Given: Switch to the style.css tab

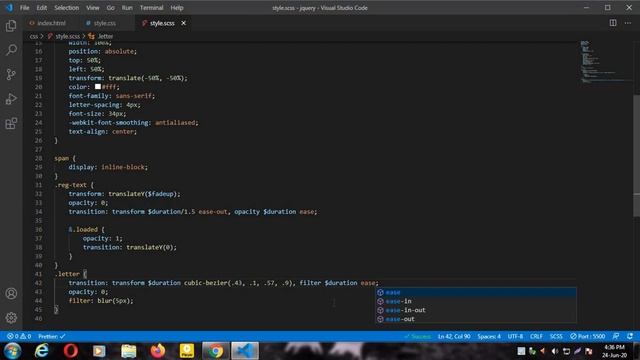Looking at the screenshot, I should coord(104,23).
